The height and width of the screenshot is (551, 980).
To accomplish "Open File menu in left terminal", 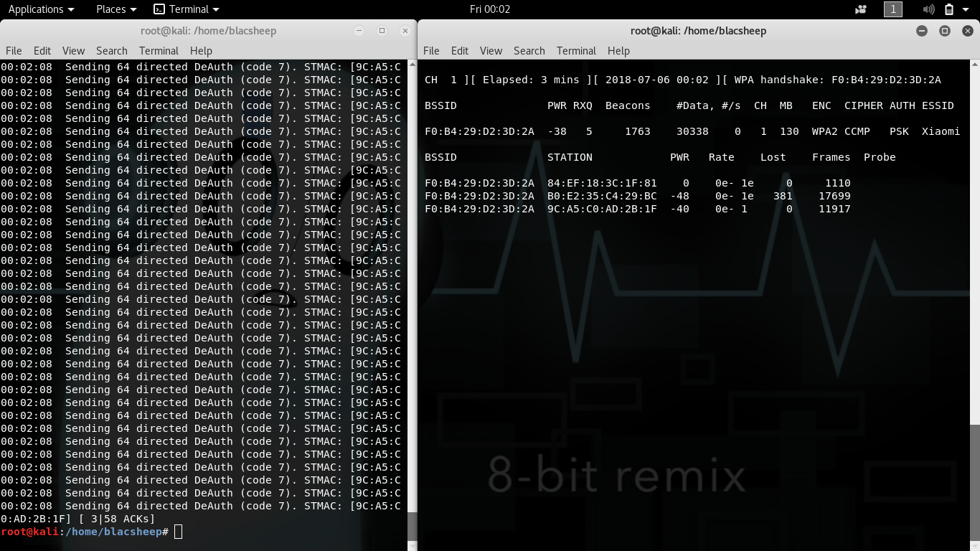I will 14,51.
